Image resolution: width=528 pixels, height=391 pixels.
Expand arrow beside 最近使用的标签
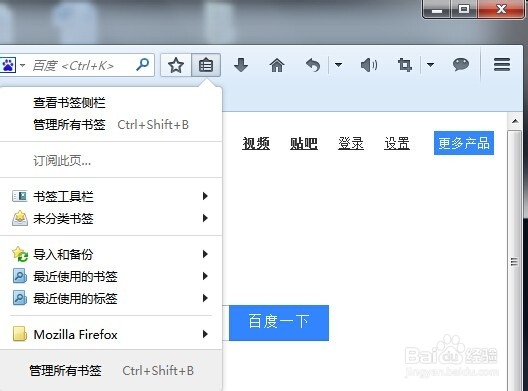coord(205,298)
